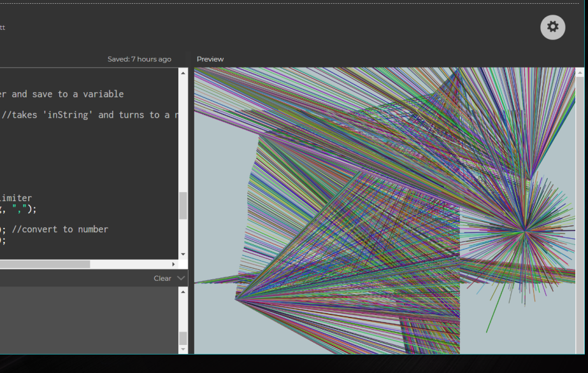Click the Clear console button
This screenshot has height=373, width=588.
point(162,278)
